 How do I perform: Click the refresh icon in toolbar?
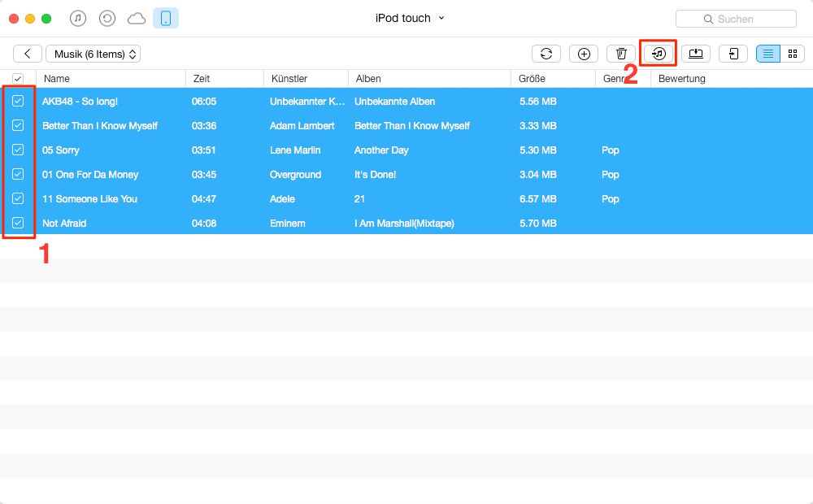546,54
